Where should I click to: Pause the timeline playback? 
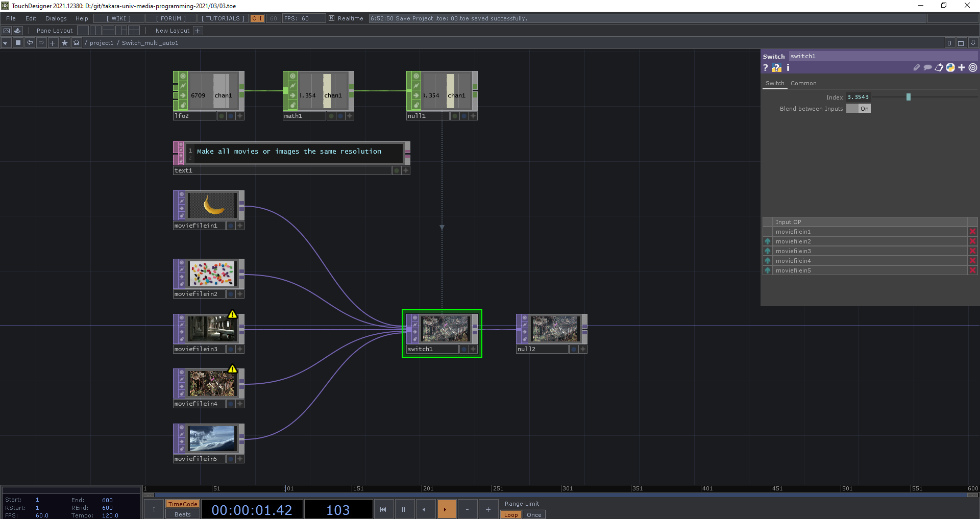(403, 509)
